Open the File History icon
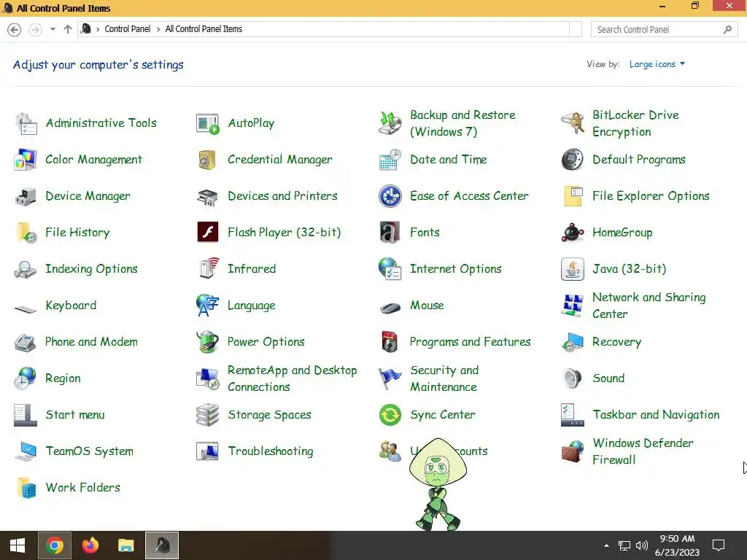The image size is (747, 560). click(x=26, y=233)
